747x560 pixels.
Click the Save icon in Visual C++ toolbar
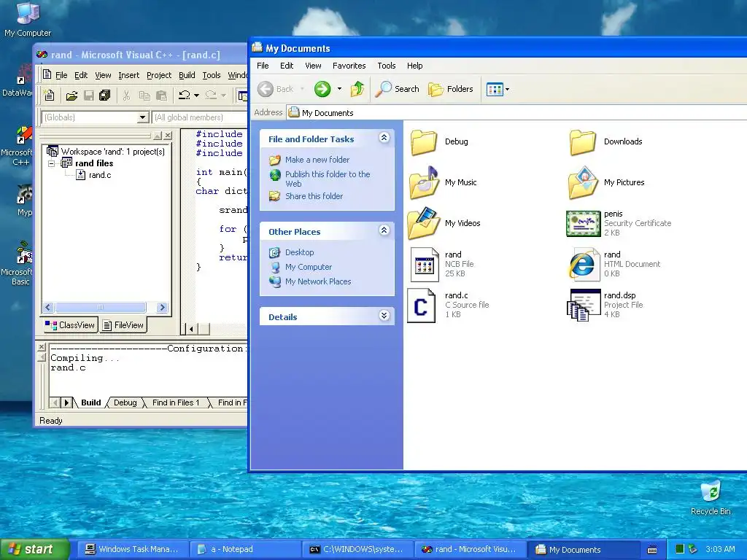88,96
